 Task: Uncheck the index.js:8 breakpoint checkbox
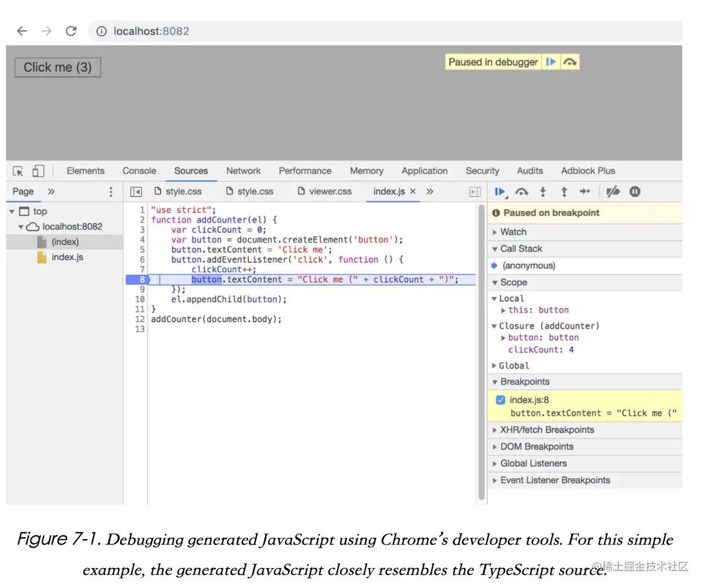[x=500, y=400]
